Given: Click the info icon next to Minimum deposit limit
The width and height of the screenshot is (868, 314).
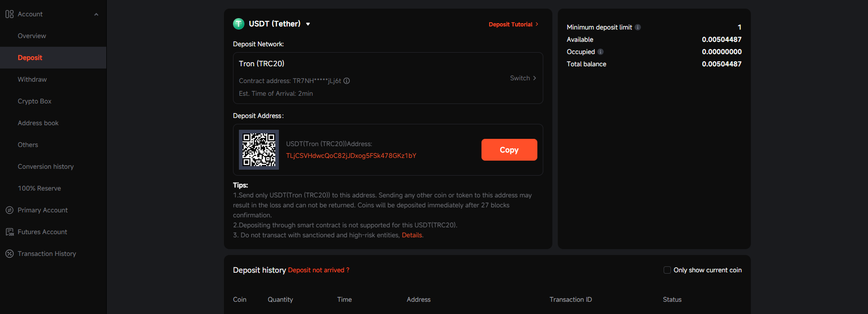Looking at the screenshot, I should (x=638, y=27).
